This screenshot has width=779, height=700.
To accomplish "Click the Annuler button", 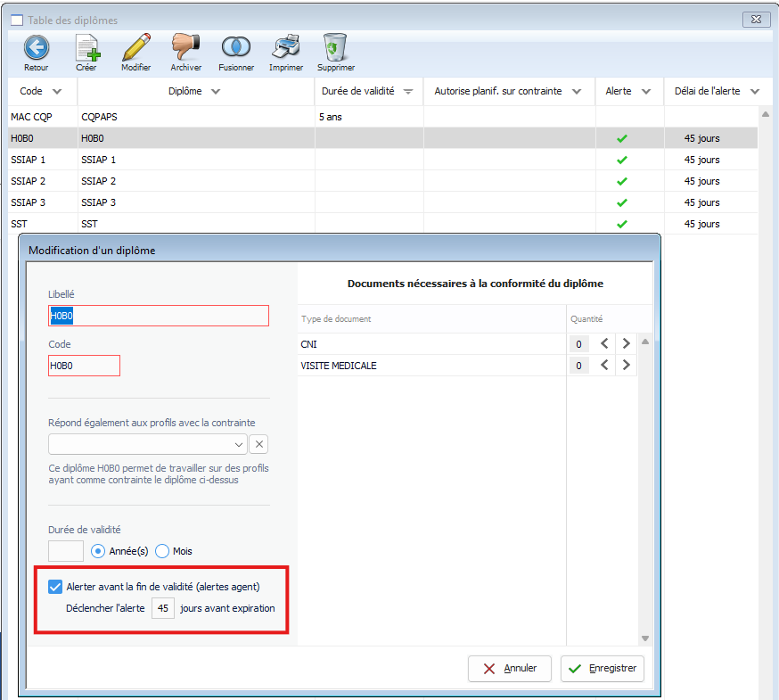I will click(x=511, y=669).
